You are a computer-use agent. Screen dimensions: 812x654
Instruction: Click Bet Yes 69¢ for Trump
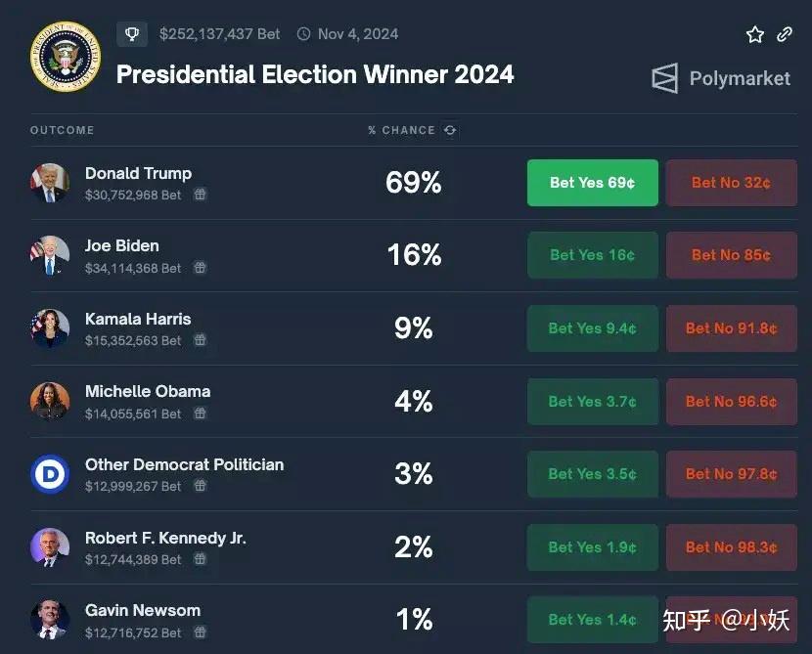point(593,183)
